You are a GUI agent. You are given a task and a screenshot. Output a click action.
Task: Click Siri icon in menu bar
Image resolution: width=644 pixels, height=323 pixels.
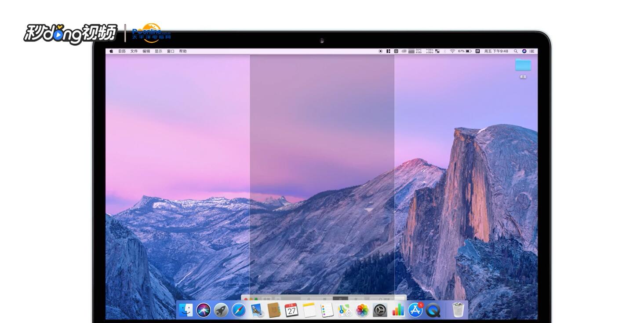click(x=524, y=51)
